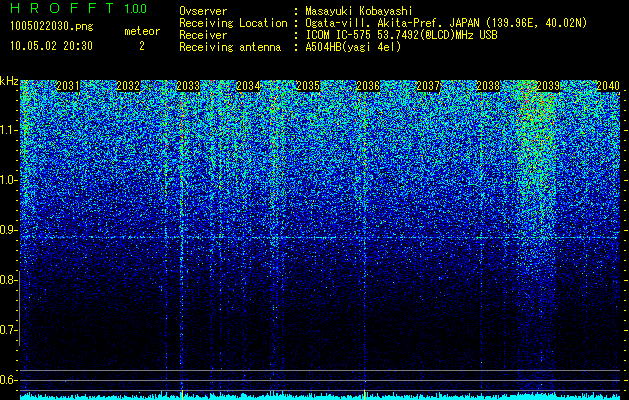This screenshot has width=629, height=400.
Task: Click the 0.7 kHz axis label
Action: 7,330
